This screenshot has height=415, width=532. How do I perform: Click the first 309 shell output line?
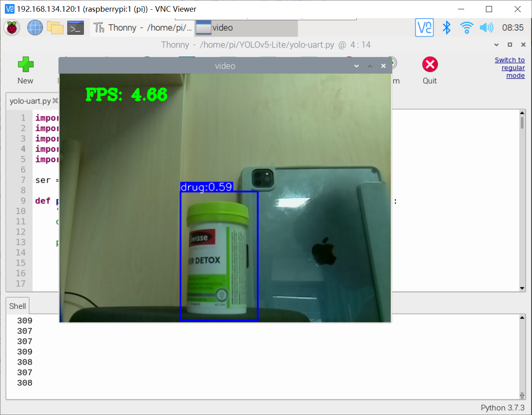coord(25,321)
